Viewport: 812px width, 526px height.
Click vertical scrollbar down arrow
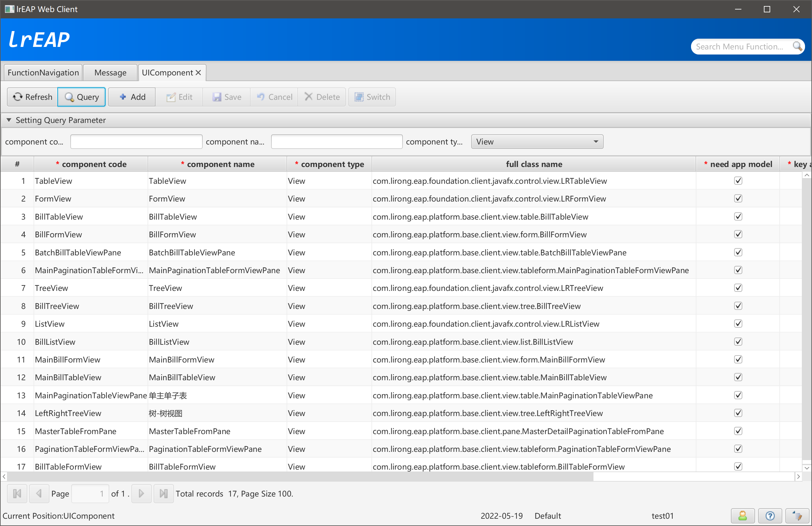(x=807, y=468)
